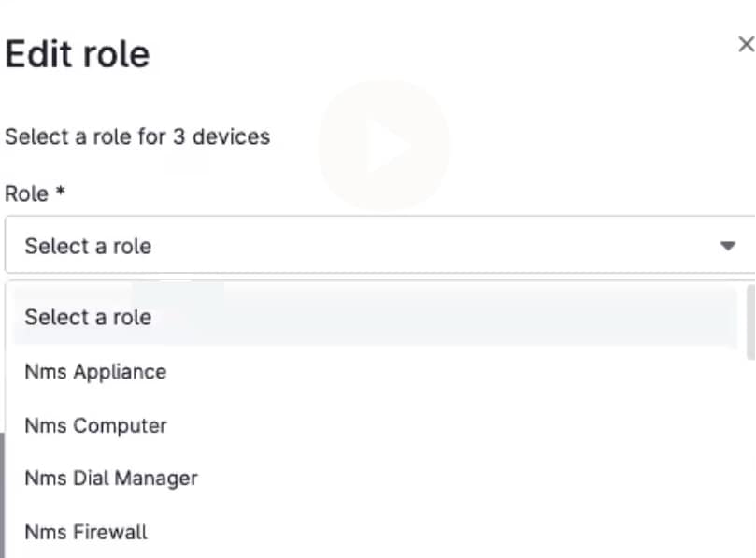The width and height of the screenshot is (756, 558).
Task: Click the Select a role for 3 devices text
Action: click(137, 136)
